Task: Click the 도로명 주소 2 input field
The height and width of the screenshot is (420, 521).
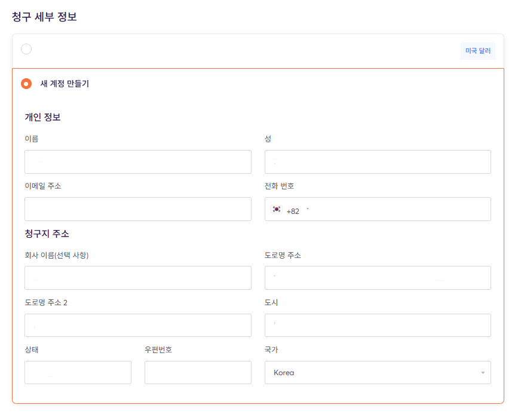Action: (x=137, y=324)
